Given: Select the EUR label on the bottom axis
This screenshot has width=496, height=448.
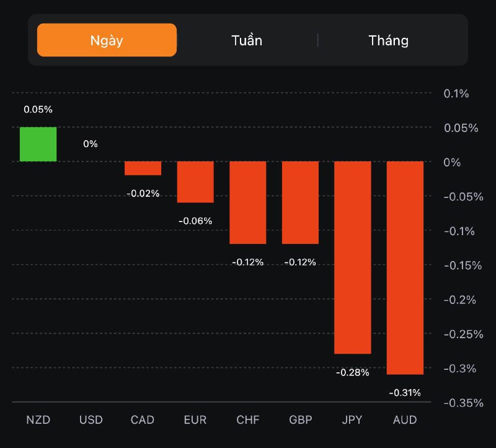Looking at the screenshot, I should [x=195, y=420].
